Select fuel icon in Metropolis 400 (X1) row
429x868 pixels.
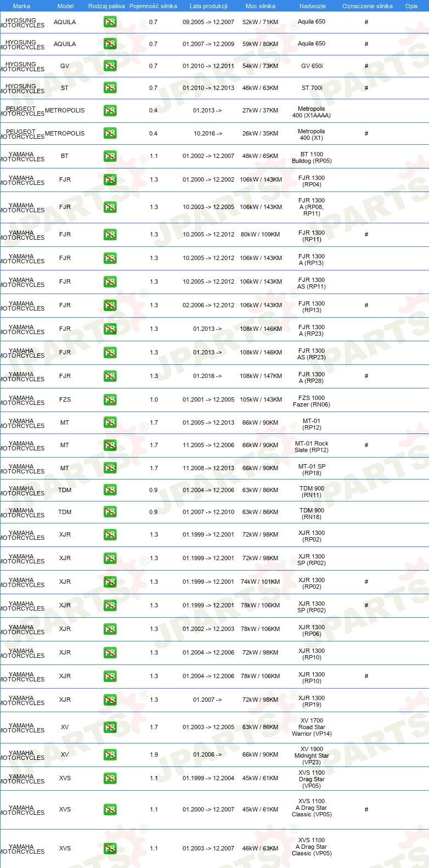point(110,133)
